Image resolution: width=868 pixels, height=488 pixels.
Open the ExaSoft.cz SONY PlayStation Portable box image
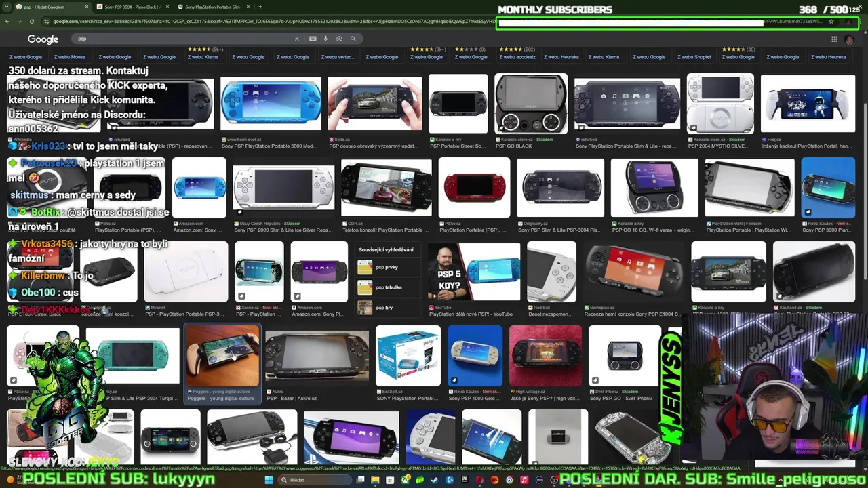coord(408,357)
